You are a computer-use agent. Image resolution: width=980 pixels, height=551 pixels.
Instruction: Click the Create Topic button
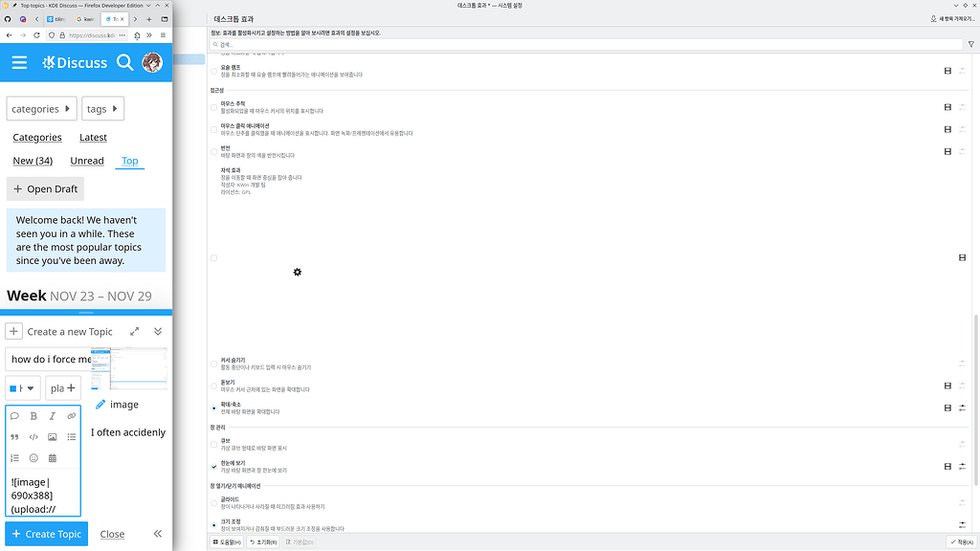point(46,534)
